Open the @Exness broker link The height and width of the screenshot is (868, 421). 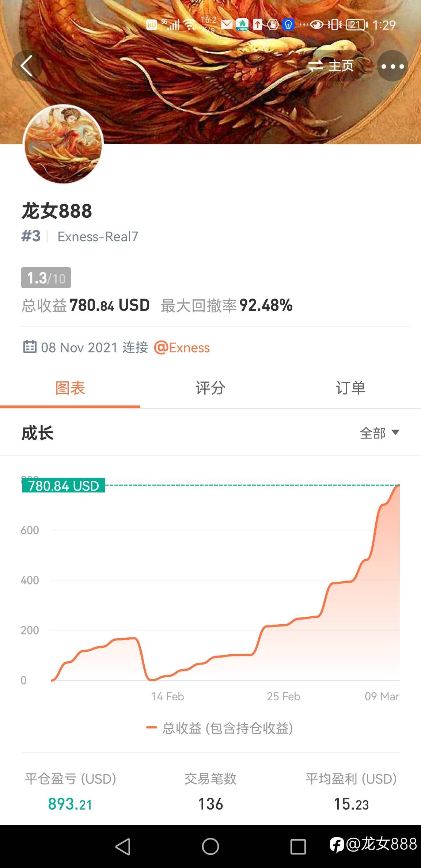[x=182, y=347]
